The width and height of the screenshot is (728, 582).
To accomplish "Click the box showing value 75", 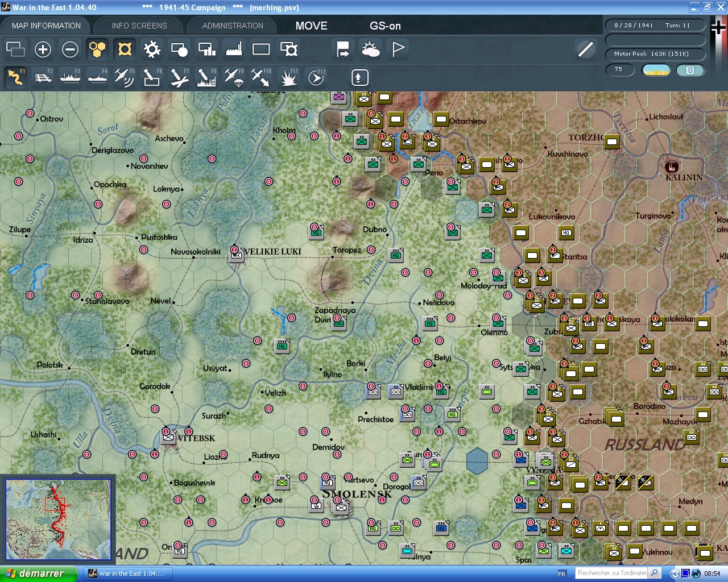I will (620, 70).
